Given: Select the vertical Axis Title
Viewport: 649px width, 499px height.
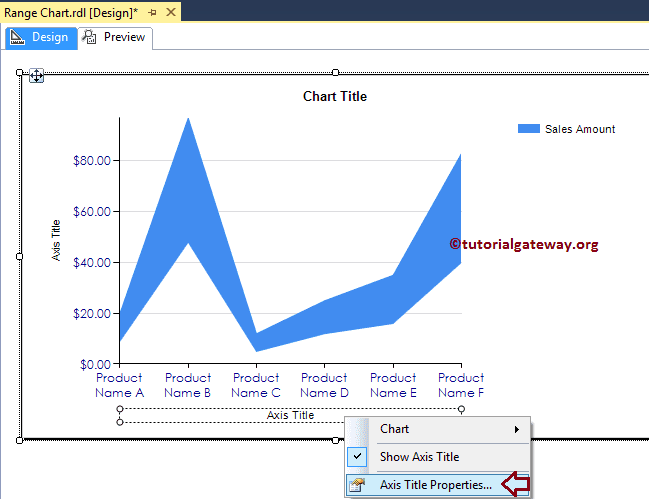Looking at the screenshot, I should pyautogui.click(x=56, y=240).
